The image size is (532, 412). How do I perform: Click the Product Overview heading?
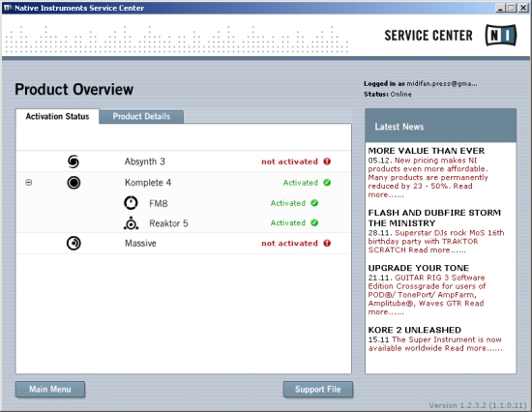click(x=74, y=90)
